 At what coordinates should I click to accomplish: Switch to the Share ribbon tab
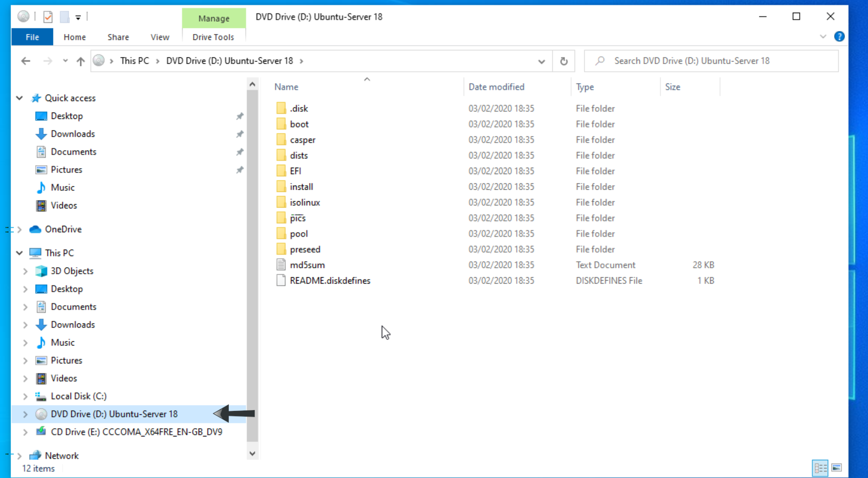[x=118, y=37]
